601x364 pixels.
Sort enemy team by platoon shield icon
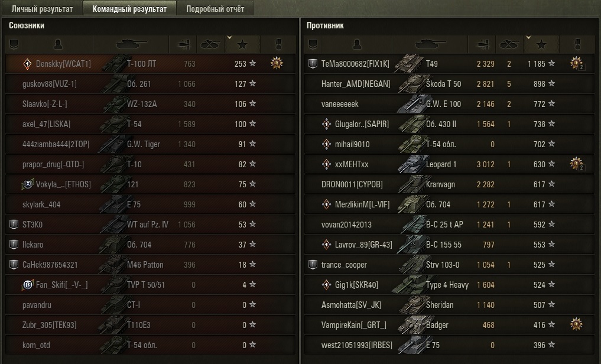click(313, 44)
